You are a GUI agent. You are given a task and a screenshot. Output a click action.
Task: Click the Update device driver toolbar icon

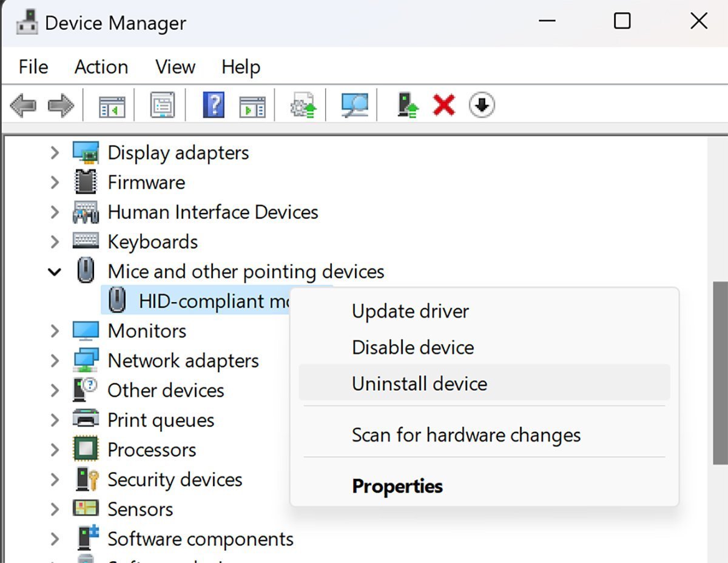click(408, 106)
